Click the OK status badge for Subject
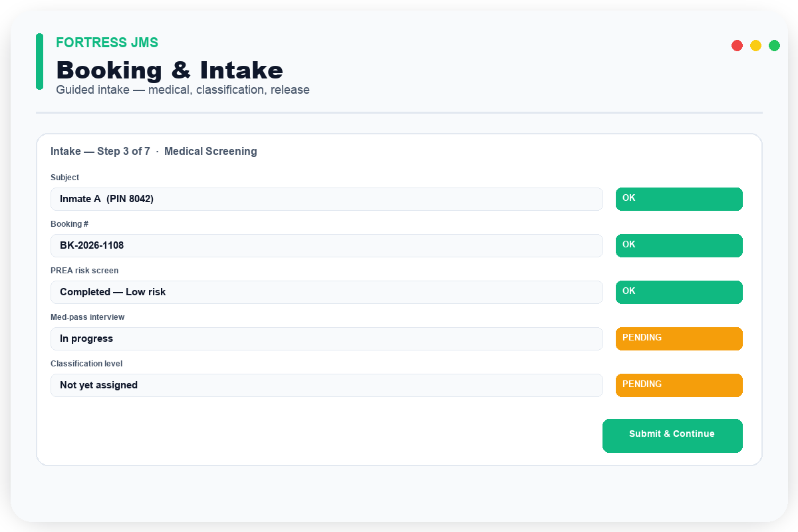 coord(679,199)
